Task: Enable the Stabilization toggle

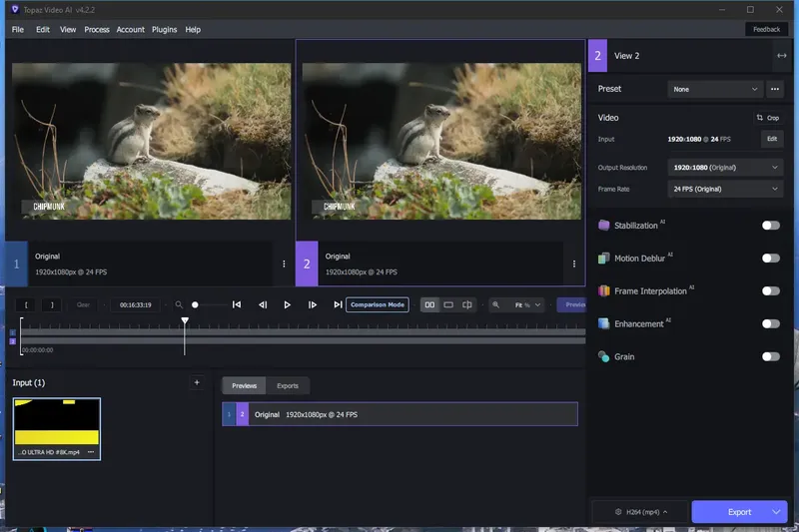Action: pyautogui.click(x=770, y=226)
